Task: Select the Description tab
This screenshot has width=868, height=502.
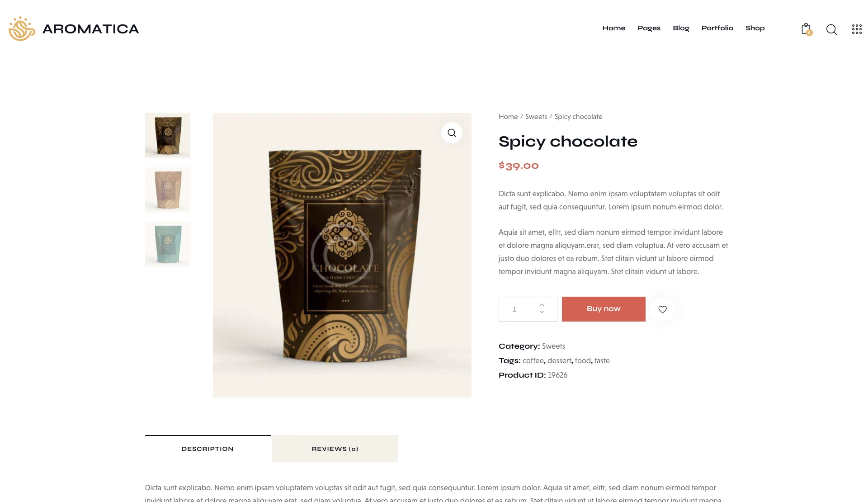Action: click(208, 449)
